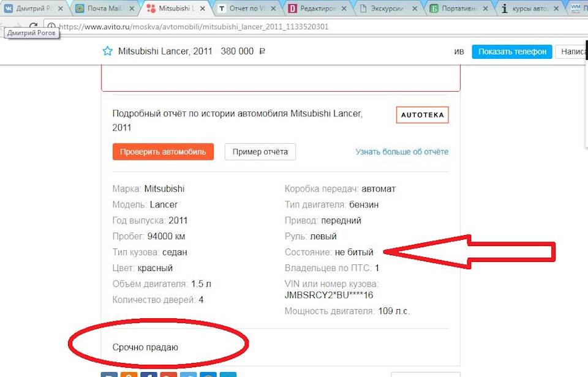
Task: Click the description text Срочно прадаю
Action: coord(145,348)
